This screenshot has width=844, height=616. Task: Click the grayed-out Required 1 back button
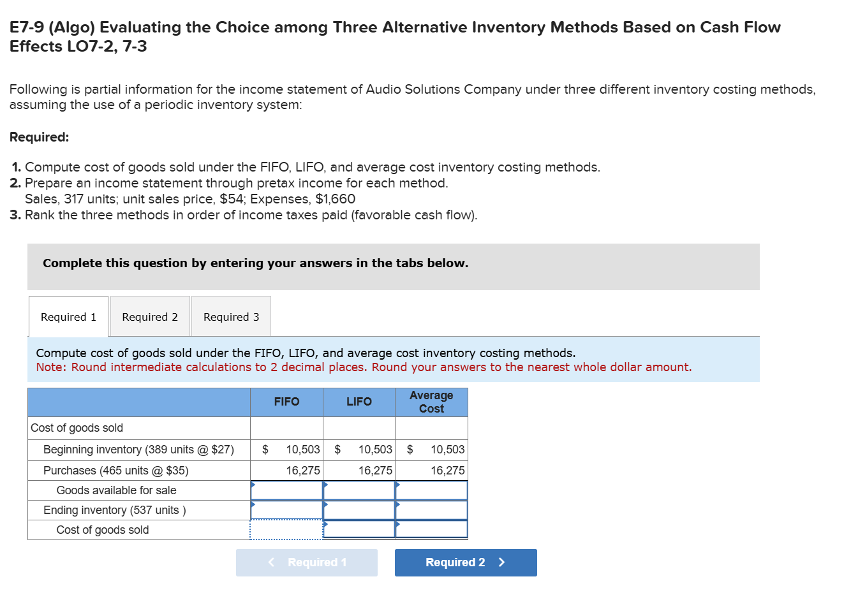click(x=307, y=562)
